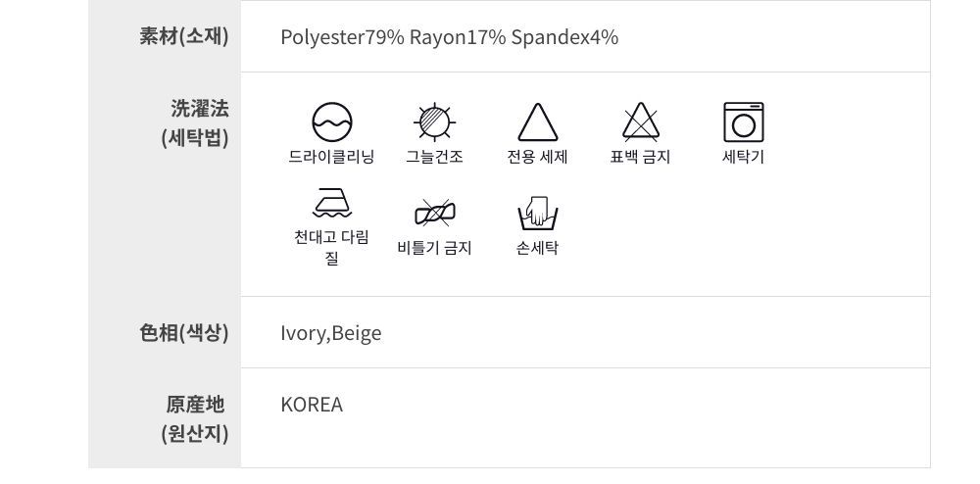Click the 素材(소재) row header
This screenshot has height=484, width=980.
(x=183, y=37)
